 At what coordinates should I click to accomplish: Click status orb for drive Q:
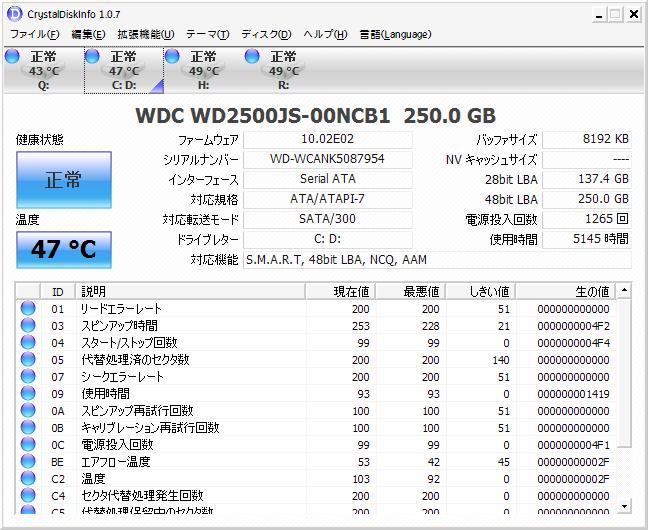point(12,56)
